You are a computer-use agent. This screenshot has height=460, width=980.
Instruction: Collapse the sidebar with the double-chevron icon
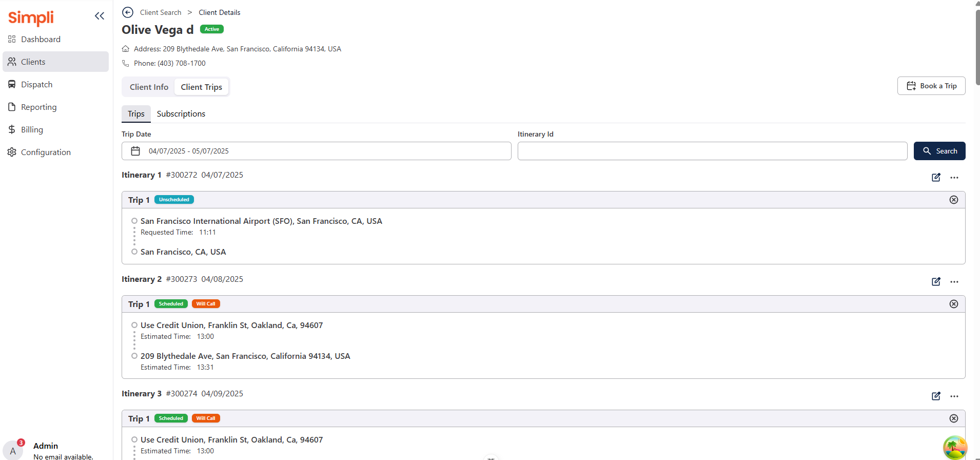click(100, 16)
